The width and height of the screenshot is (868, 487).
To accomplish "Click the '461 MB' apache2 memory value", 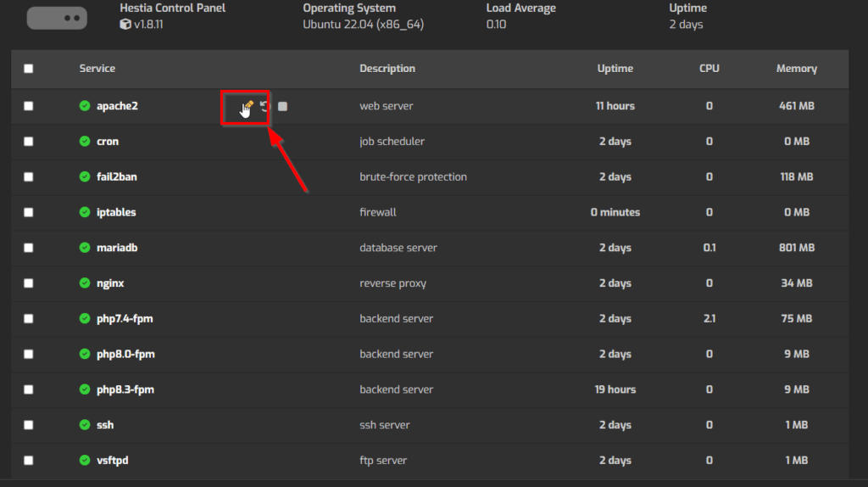I will (x=797, y=106).
